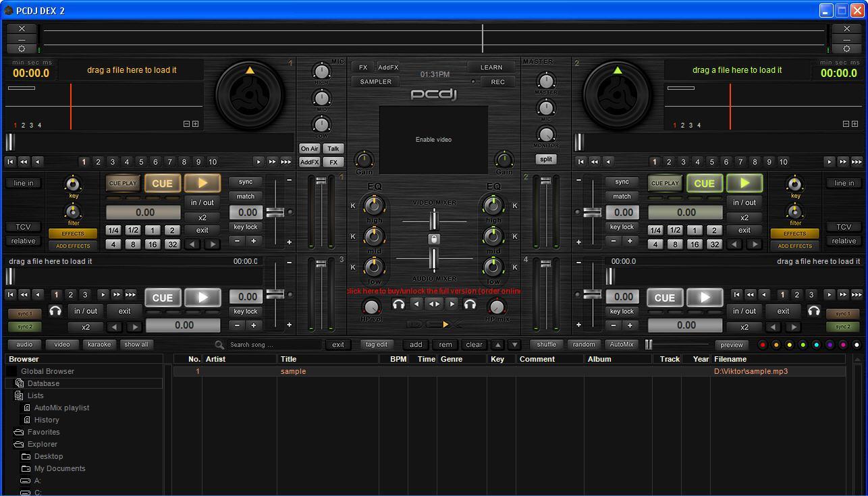This screenshot has width=868, height=496.
Task: Select video filter tab
Action: [x=62, y=345]
